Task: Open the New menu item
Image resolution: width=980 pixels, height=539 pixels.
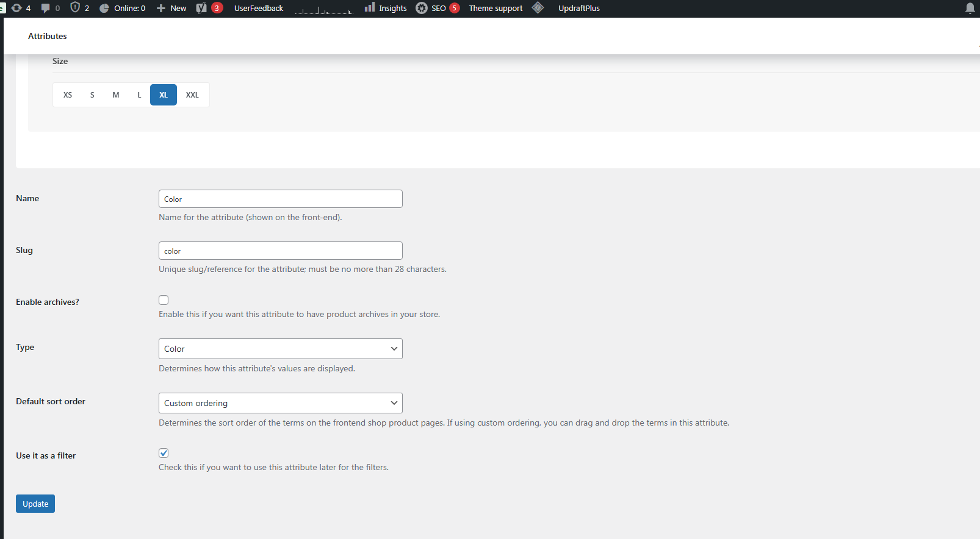Action: (x=178, y=8)
